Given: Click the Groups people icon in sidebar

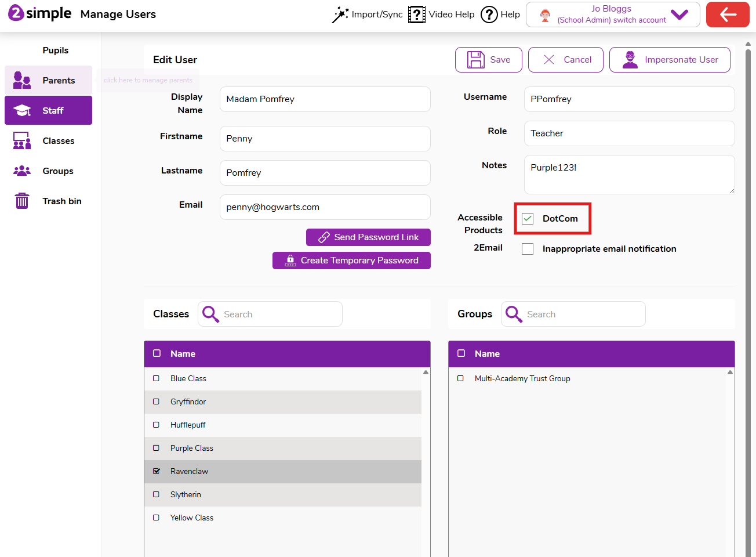Looking at the screenshot, I should coord(22,171).
